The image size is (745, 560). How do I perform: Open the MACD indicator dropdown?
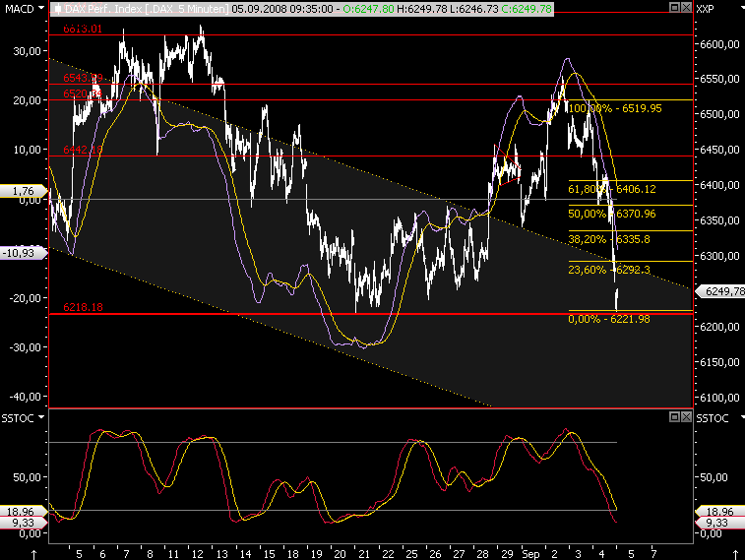click(x=41, y=8)
